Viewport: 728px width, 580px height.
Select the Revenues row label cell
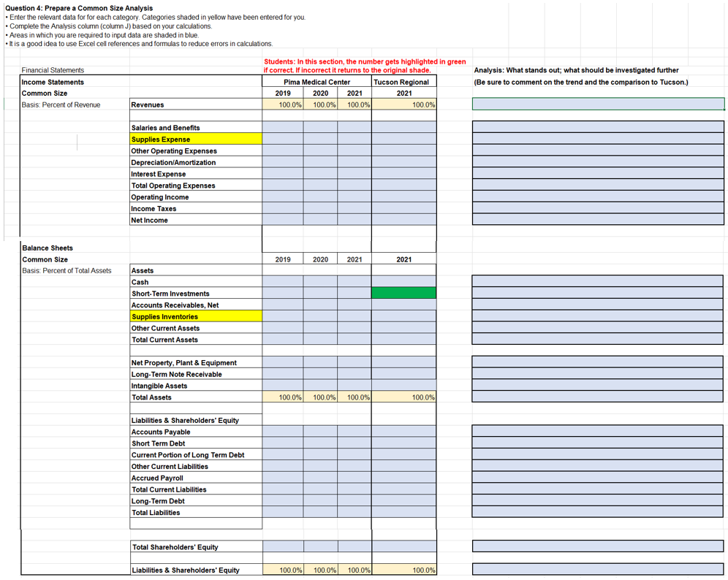click(x=196, y=104)
